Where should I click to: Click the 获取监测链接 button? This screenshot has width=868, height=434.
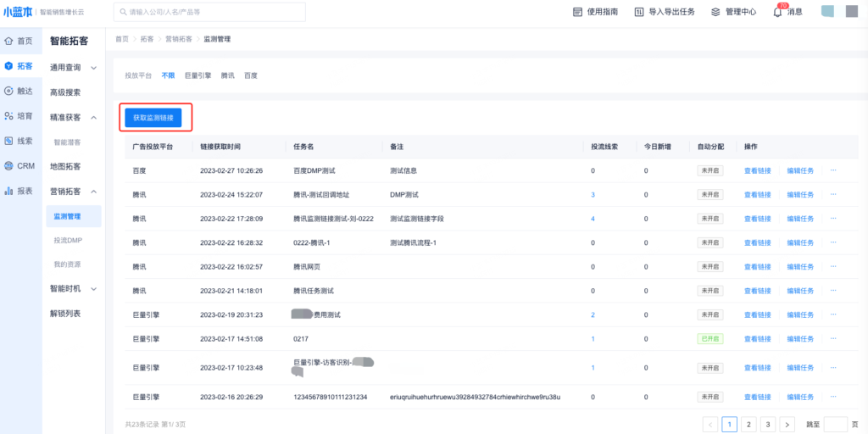(x=153, y=118)
